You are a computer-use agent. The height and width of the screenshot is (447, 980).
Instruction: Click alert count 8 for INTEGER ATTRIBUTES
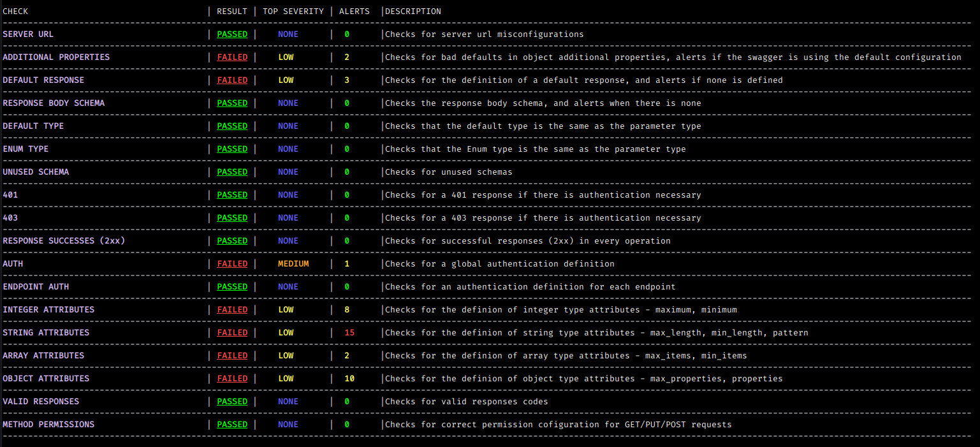pyautogui.click(x=347, y=310)
